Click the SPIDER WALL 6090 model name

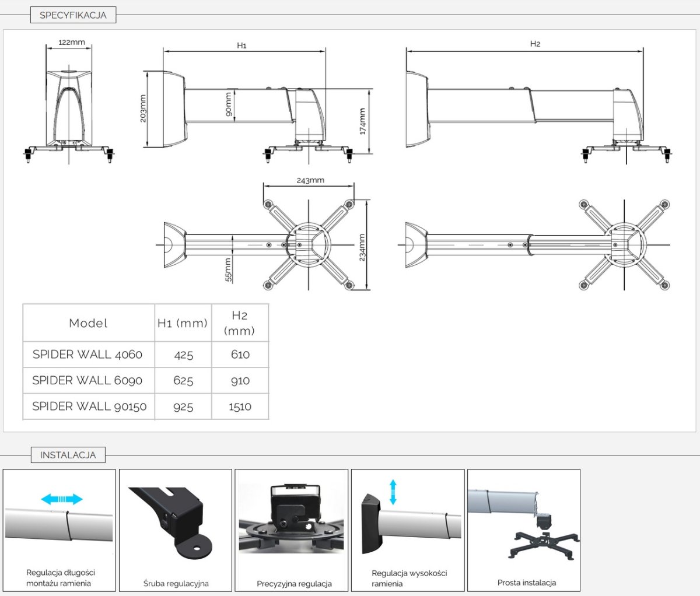pos(87,380)
